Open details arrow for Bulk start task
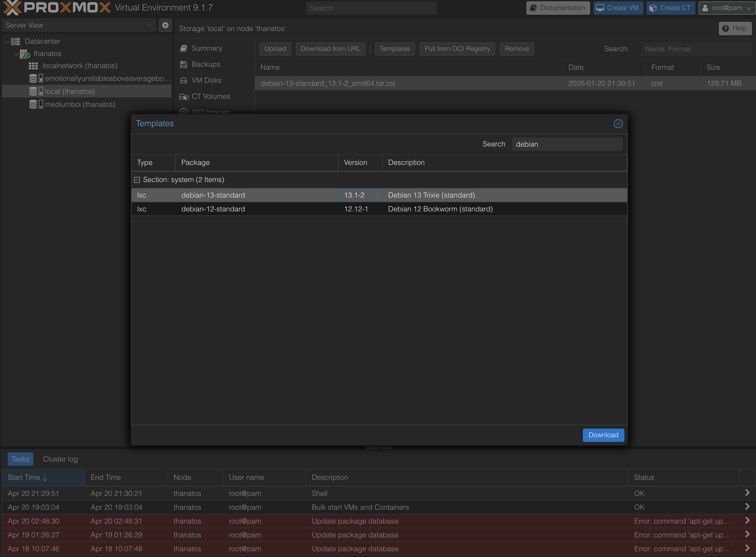 747,506
